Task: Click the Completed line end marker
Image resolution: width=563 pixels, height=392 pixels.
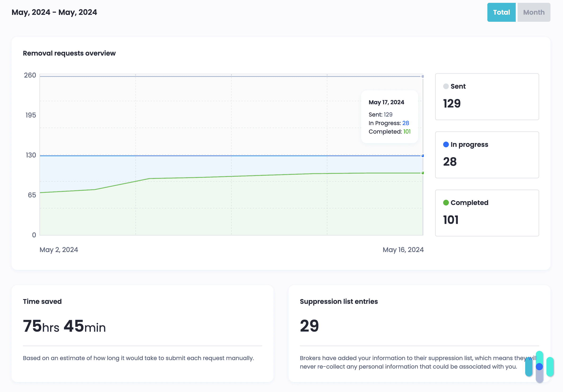Action: point(423,173)
